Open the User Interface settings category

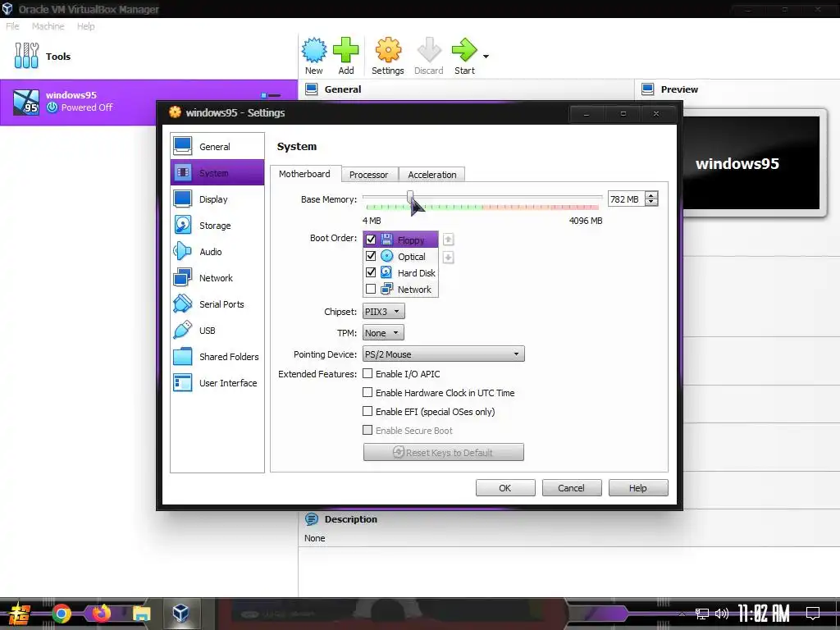point(217,382)
